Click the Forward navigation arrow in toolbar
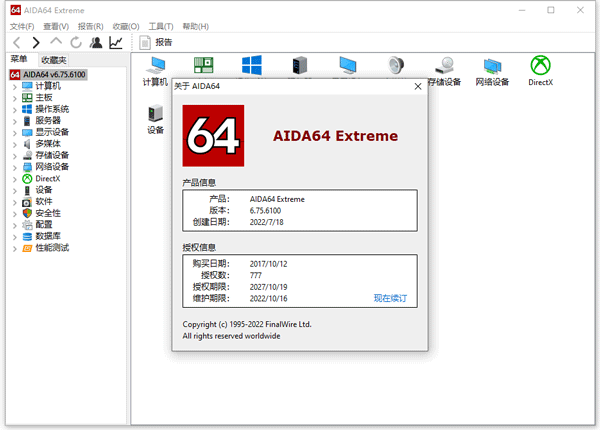Screen dimensions: 600x430 pos(36,42)
